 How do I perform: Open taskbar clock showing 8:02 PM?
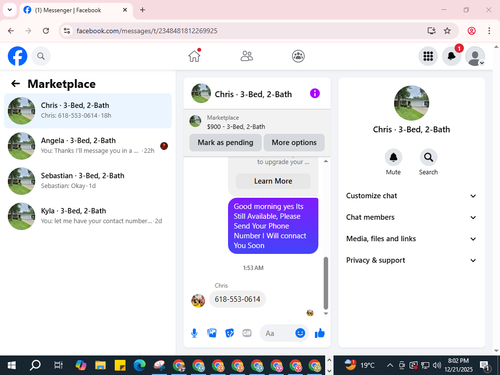point(458,365)
